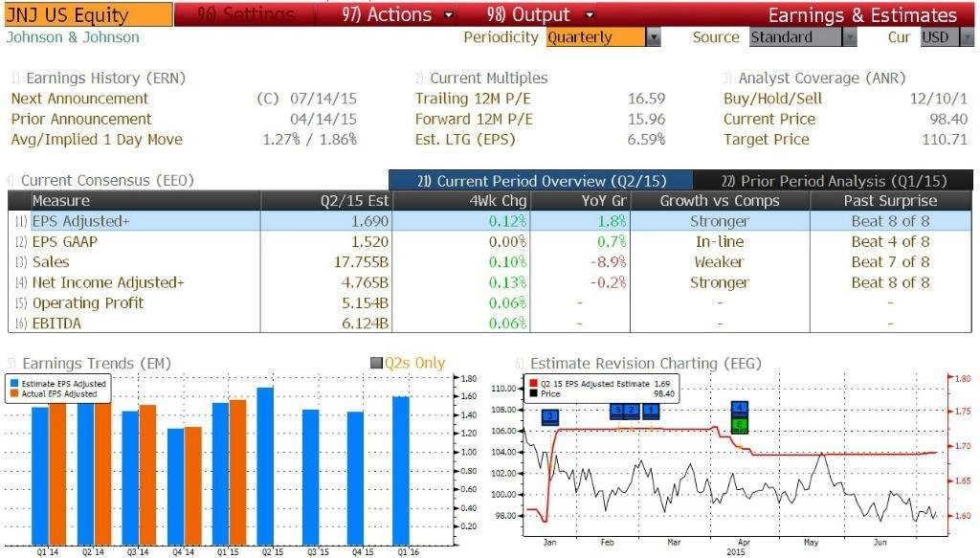Open the 97) Actions menu
980x558 pixels.
[387, 15]
